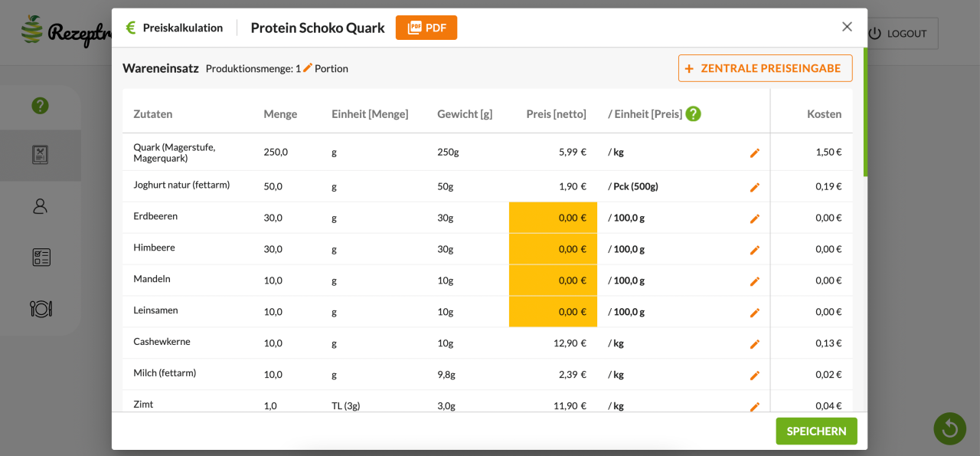Click pencil icon in Joghurt natur row

754,188
